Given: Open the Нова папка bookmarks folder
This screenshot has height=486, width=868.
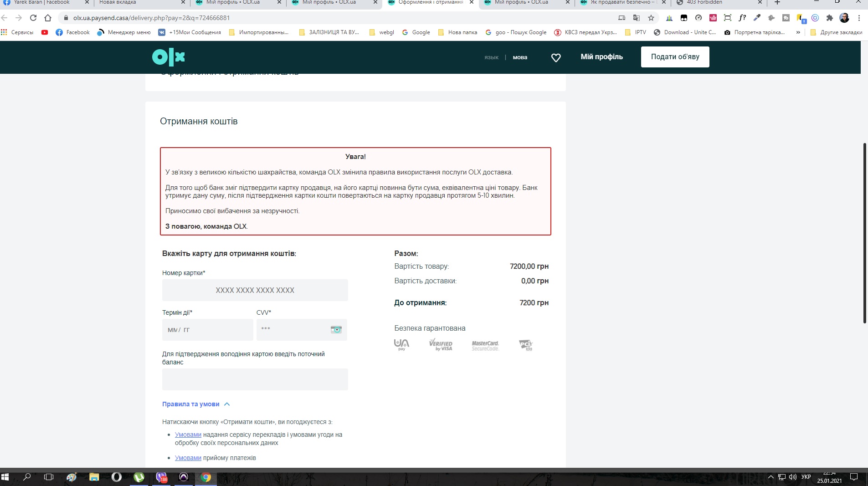Looking at the screenshot, I should [457, 32].
